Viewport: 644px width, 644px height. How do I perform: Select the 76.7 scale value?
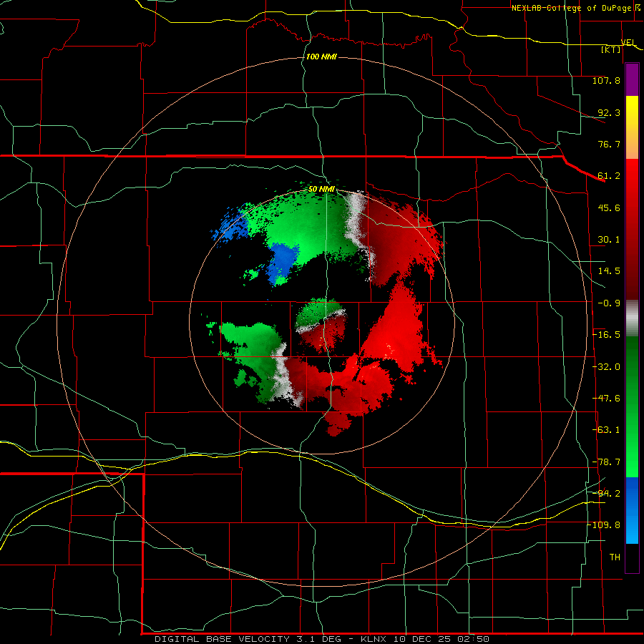(609, 144)
